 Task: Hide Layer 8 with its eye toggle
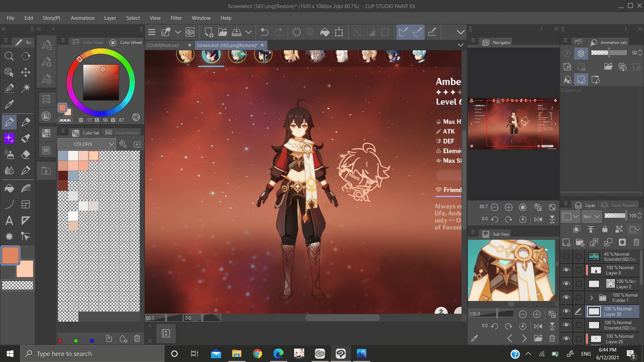point(566,270)
